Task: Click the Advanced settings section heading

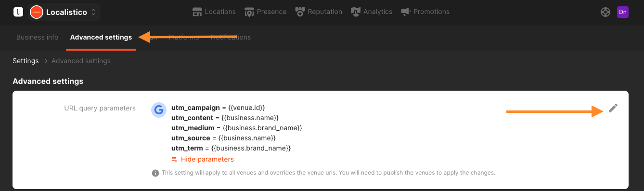Action: pos(48,81)
